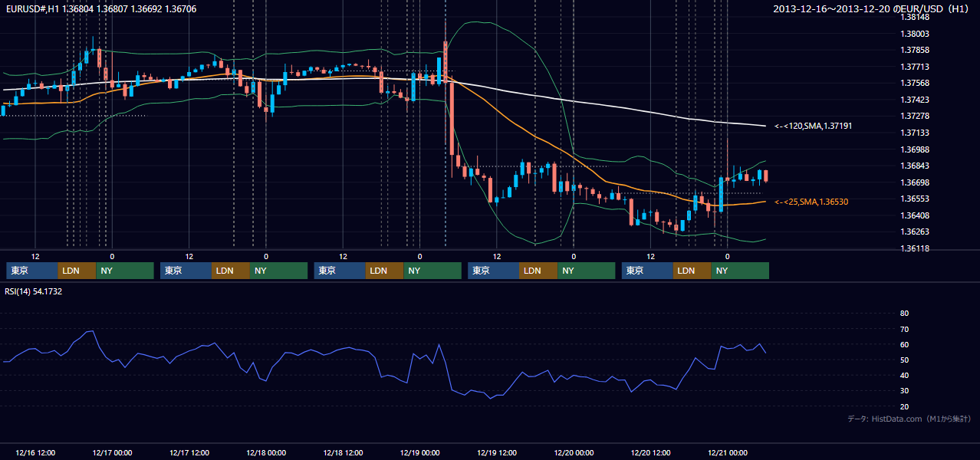The width and height of the screenshot is (980, 460).
Task: Click the 120 SMA label reading 1.37191
Action: pos(814,126)
